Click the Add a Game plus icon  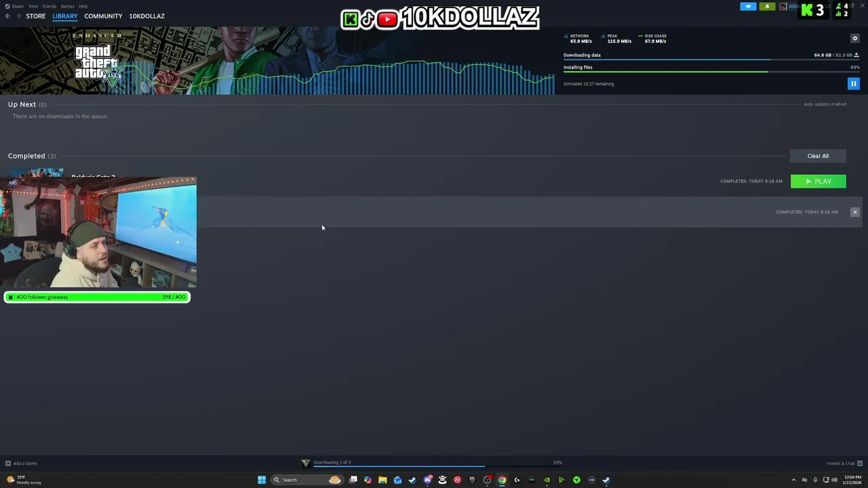7,464
